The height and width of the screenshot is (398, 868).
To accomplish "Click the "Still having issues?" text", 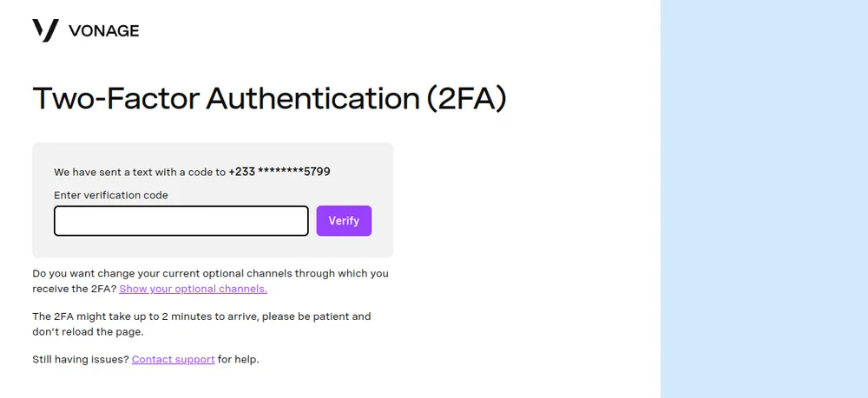I will pyautogui.click(x=80, y=359).
